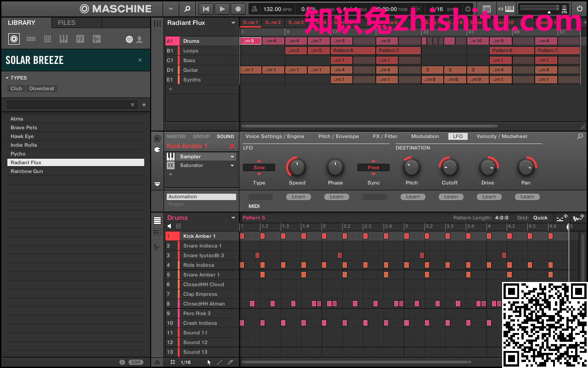Open the Saturator plug-in dropdown arrow
Viewport: 588px width, 368px height.
pyautogui.click(x=232, y=166)
